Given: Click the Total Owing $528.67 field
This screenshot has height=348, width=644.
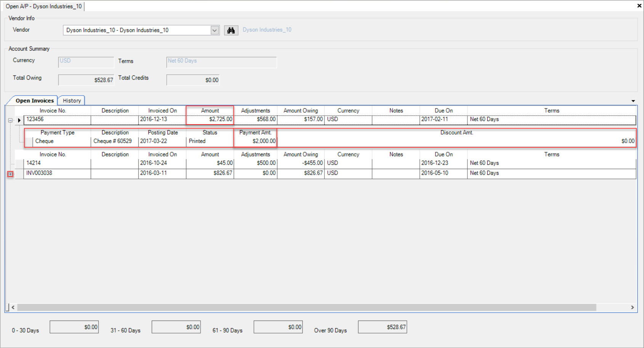Looking at the screenshot, I should 86,80.
